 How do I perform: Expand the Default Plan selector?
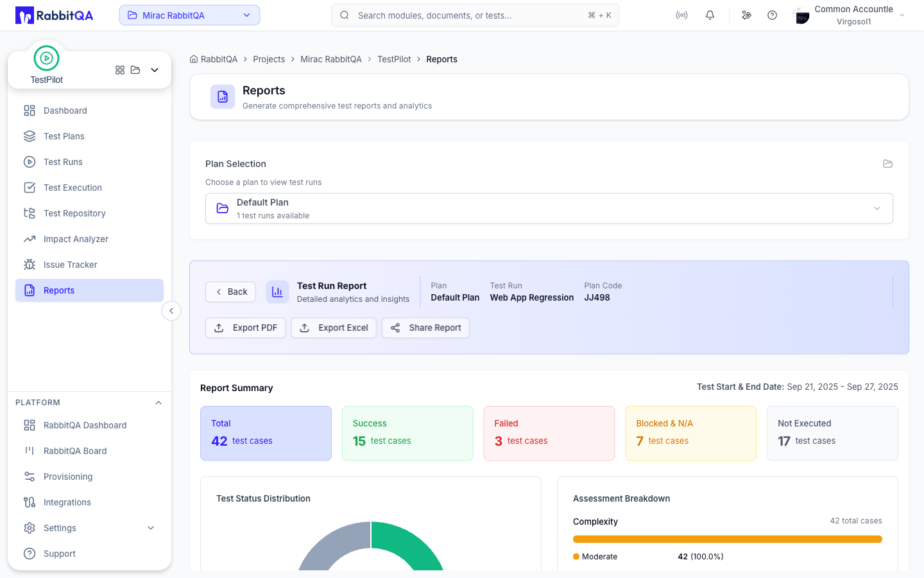click(549, 209)
